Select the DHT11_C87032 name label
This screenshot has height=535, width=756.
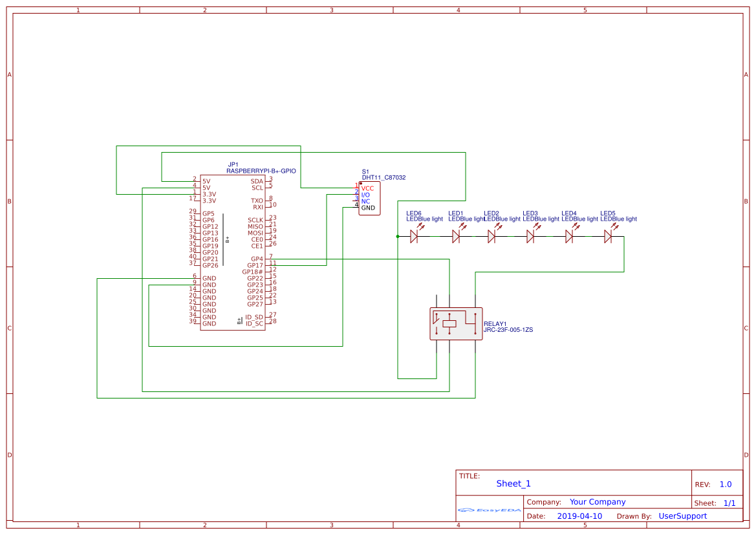(x=383, y=177)
